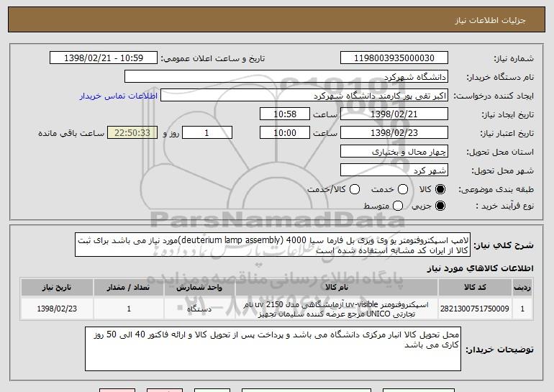The height and width of the screenshot is (392, 554).
Task: Click the کد کالا column header
Action: click(475, 287)
